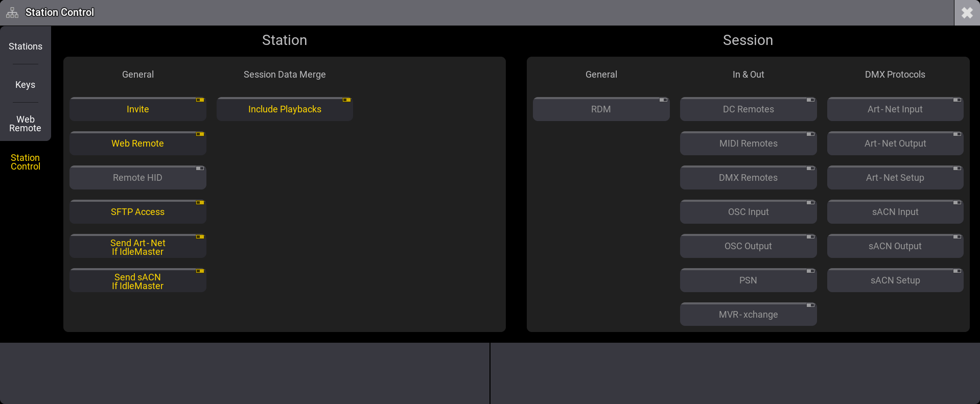Toggle Web Remote in Station General
The width and height of the screenshot is (980, 404).
click(x=138, y=143)
